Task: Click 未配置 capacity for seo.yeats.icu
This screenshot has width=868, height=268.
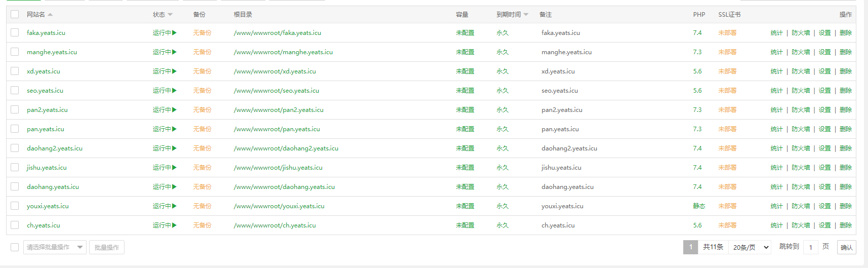Action: (x=465, y=91)
